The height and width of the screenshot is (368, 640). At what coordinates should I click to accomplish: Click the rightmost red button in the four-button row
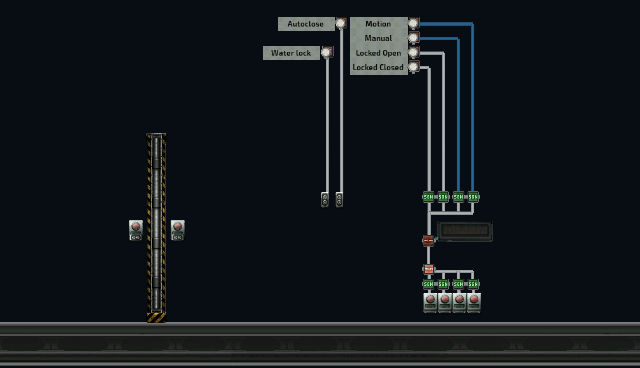(x=474, y=303)
